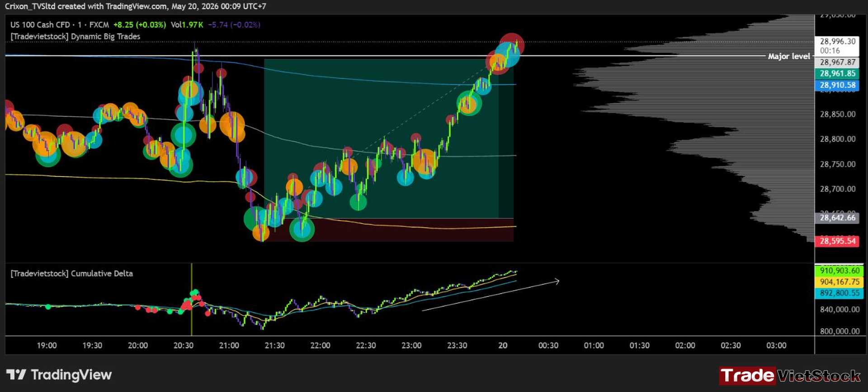Click the 28,700.00 price scale tick
The height and width of the screenshot is (392, 868).
pyautogui.click(x=838, y=189)
